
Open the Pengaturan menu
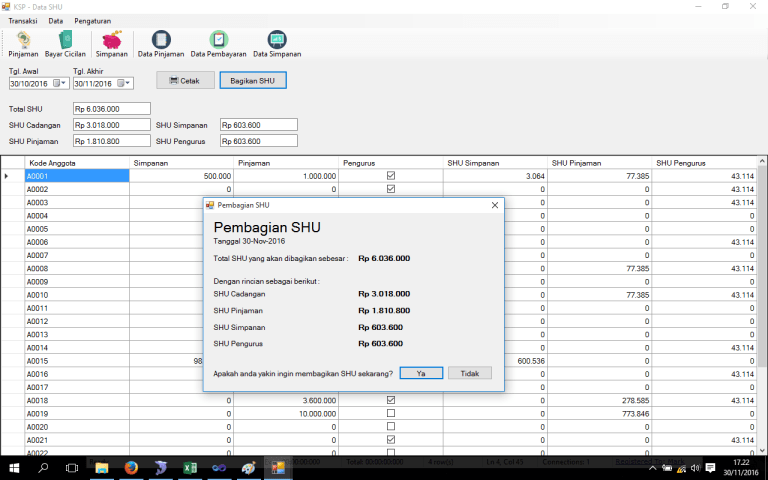click(93, 20)
